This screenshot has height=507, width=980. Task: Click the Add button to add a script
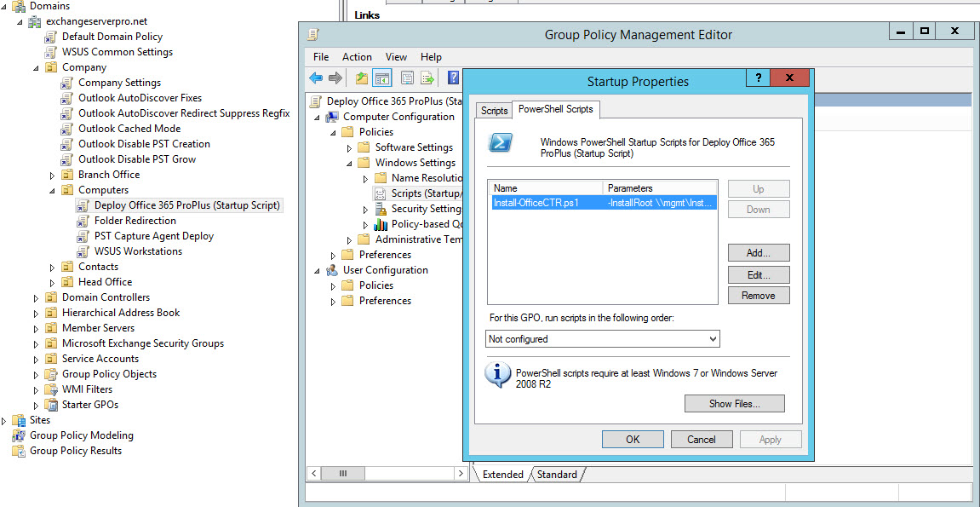point(758,252)
